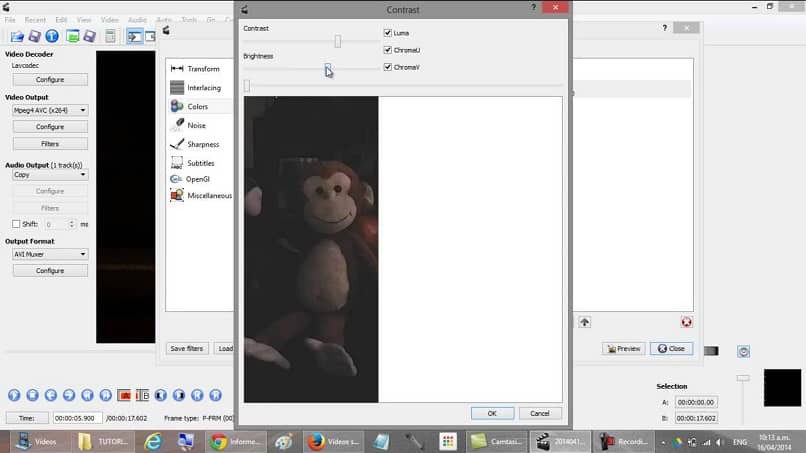The width and height of the screenshot is (806, 453).
Task: Open the Video menu
Action: [x=109, y=20]
